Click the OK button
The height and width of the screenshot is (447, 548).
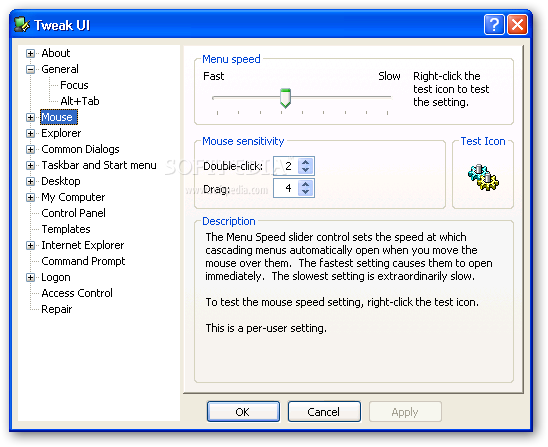click(243, 412)
